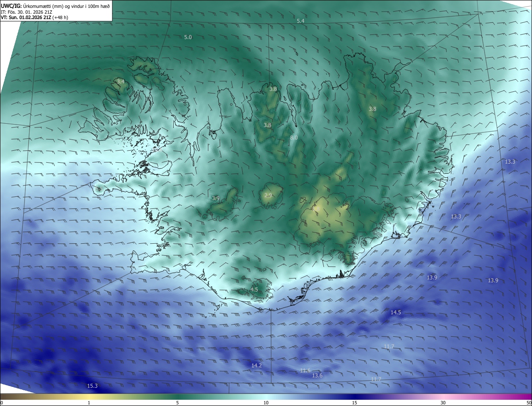
Task: Click the 5.4 value label north of Iceland
Action: 300,21
